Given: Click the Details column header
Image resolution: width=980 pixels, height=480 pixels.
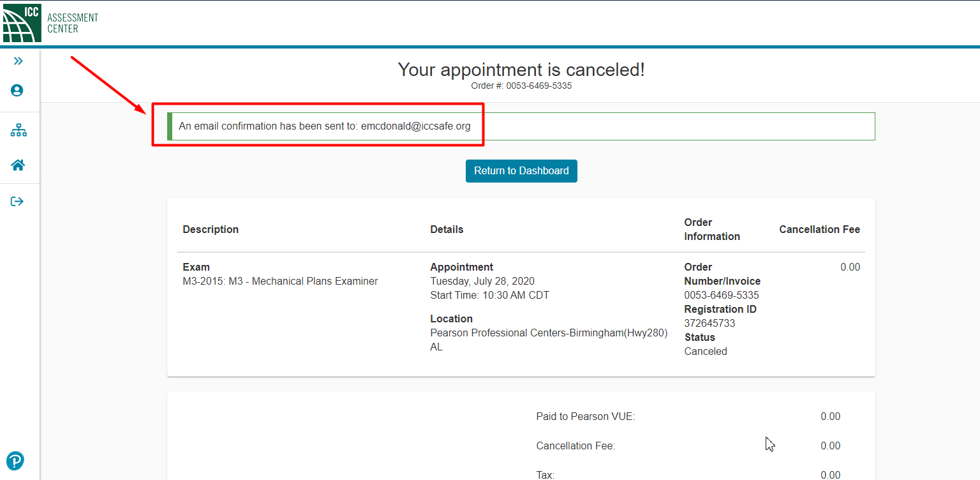Looking at the screenshot, I should point(447,229).
